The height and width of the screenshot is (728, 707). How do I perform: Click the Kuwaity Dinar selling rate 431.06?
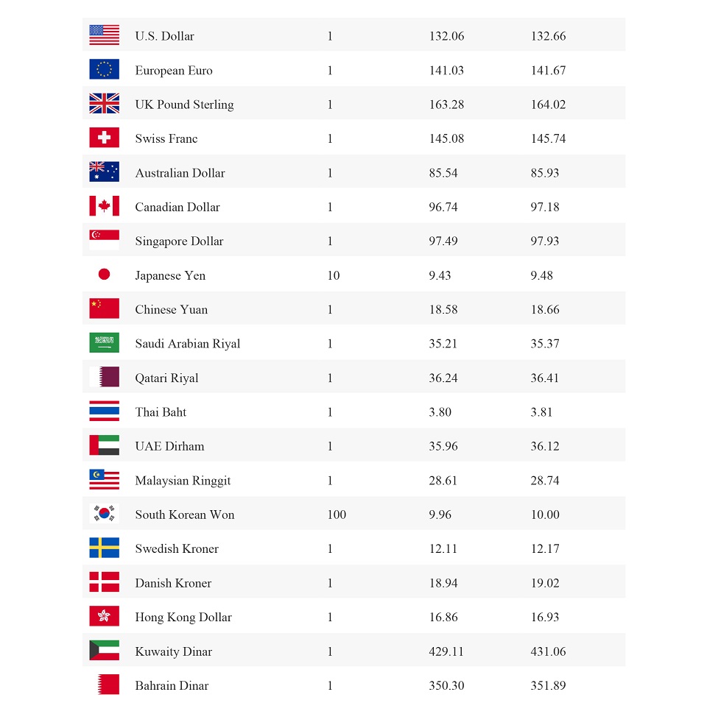548,651
